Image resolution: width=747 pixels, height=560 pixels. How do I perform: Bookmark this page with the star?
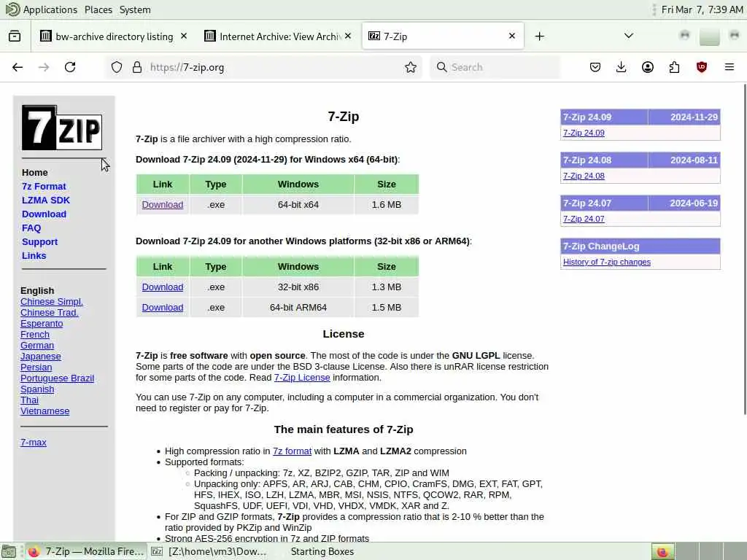click(x=411, y=67)
